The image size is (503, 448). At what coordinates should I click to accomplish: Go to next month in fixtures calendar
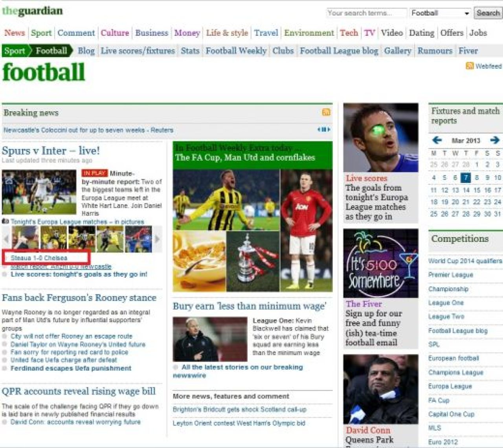[495, 140]
